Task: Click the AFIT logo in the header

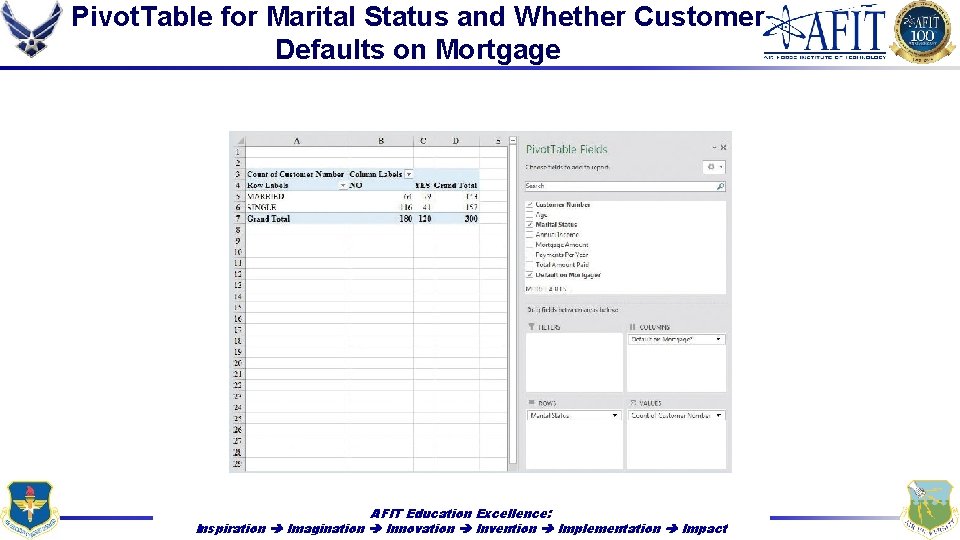Action: (x=825, y=32)
